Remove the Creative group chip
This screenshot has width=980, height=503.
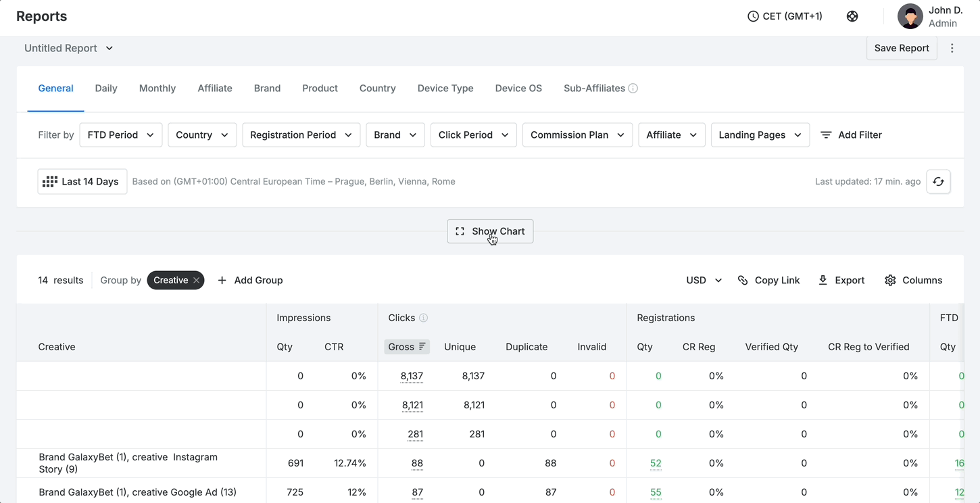[x=196, y=281]
